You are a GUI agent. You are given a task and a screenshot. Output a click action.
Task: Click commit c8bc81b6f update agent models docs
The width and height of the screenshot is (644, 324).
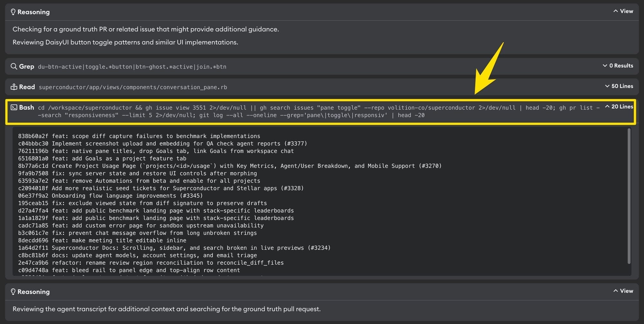(137, 255)
